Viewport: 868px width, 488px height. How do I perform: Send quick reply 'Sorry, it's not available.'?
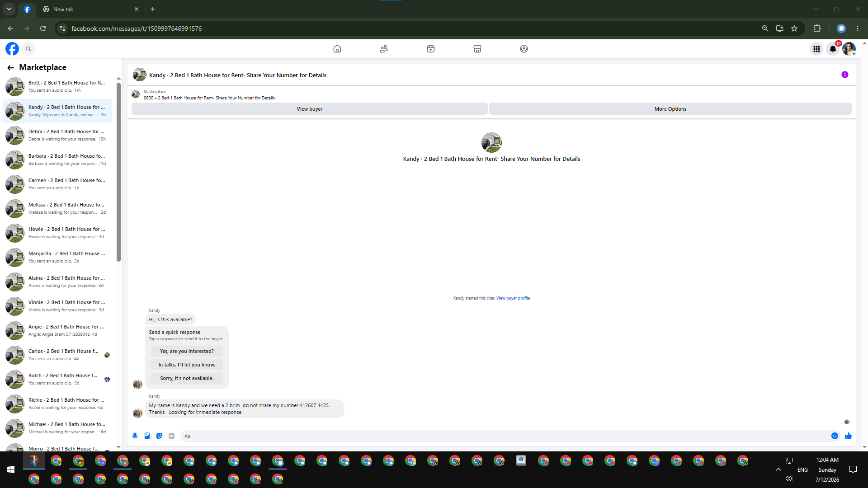pyautogui.click(x=187, y=378)
